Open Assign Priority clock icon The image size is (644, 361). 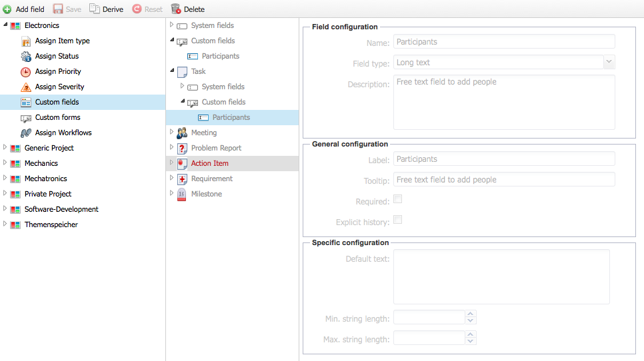coord(26,72)
